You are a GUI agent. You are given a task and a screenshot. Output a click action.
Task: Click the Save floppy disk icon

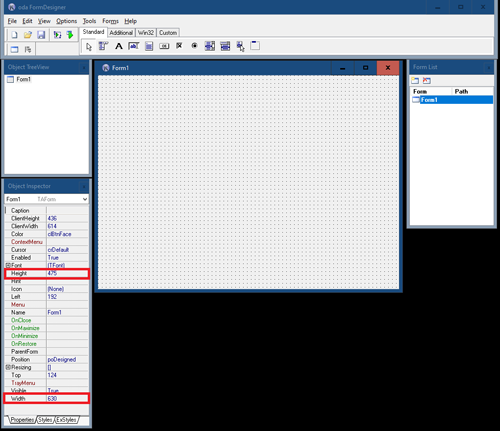coord(41,35)
